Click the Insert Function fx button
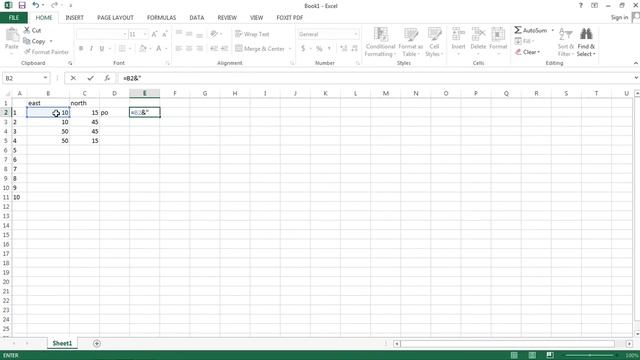 (107, 78)
